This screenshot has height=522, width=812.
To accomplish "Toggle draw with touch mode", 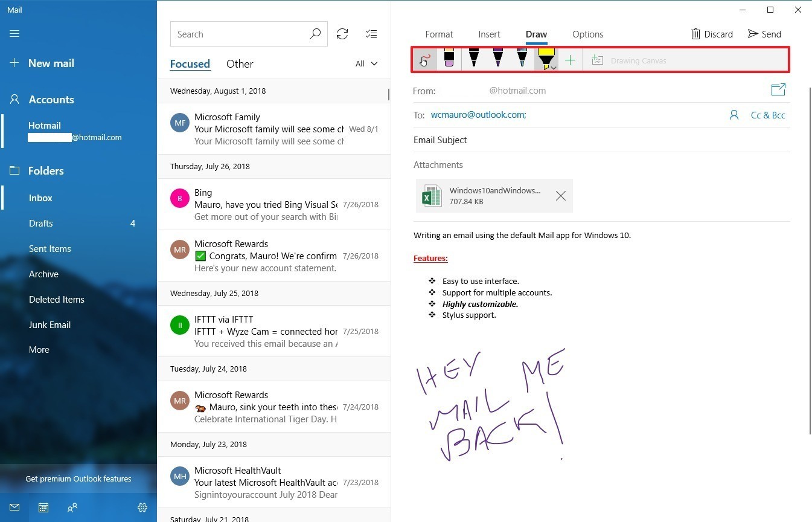I will pos(424,59).
